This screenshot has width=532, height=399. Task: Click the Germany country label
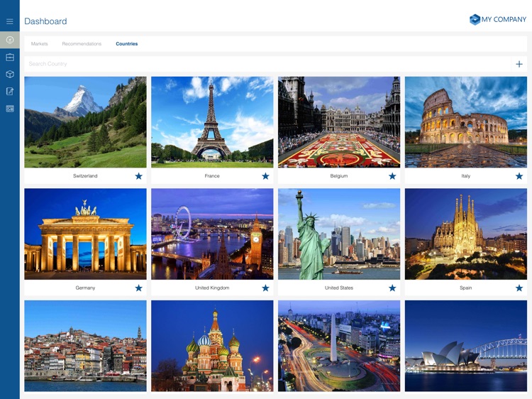pos(85,288)
